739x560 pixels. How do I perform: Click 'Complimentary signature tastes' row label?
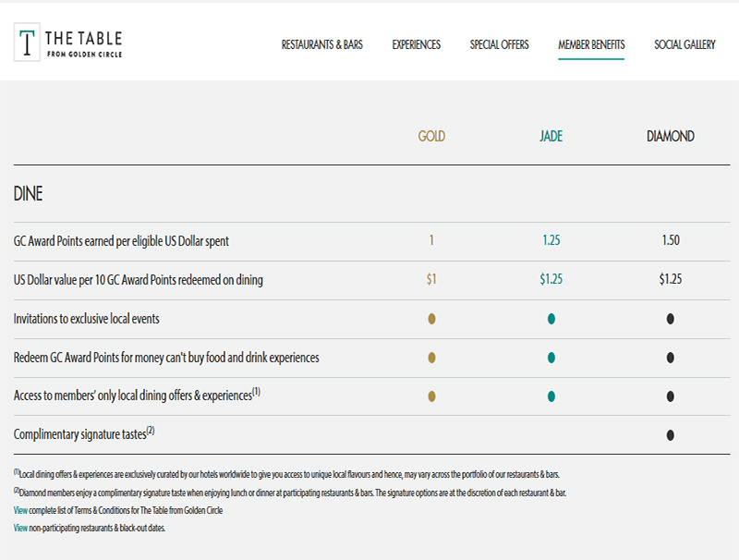[84, 433]
